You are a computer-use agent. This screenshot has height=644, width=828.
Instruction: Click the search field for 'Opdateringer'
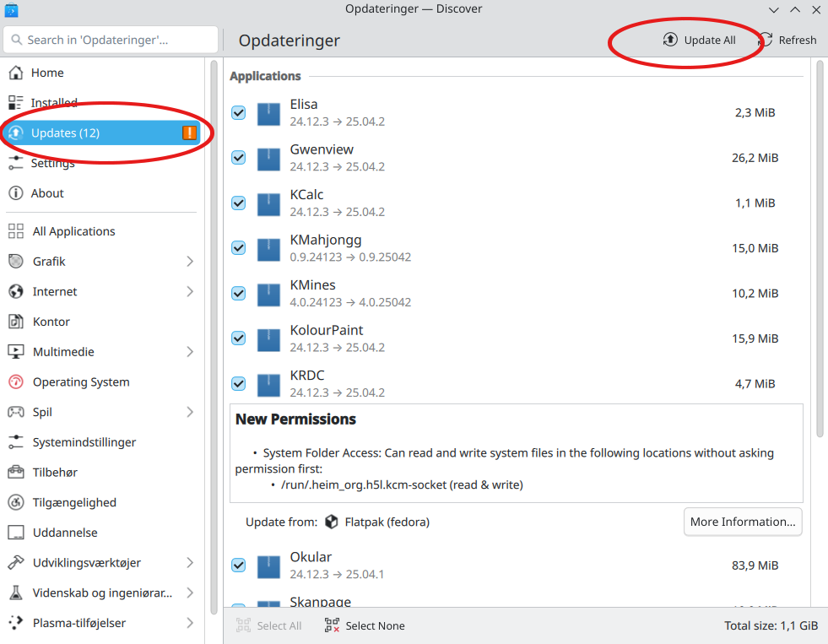110,39
